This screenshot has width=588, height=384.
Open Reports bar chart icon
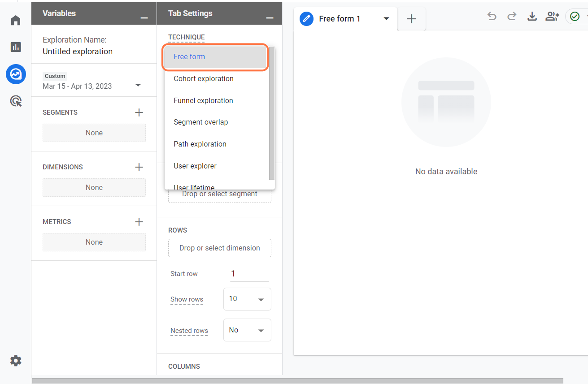click(16, 47)
